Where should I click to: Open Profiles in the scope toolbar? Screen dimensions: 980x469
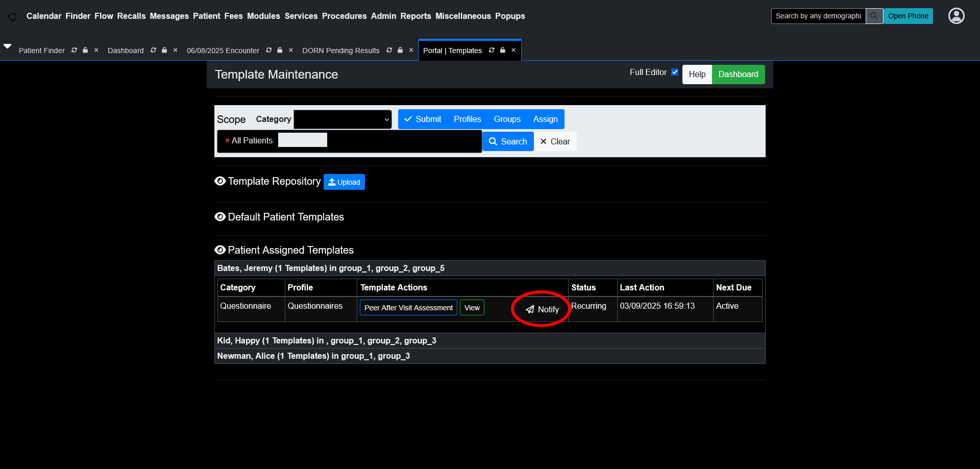point(467,119)
